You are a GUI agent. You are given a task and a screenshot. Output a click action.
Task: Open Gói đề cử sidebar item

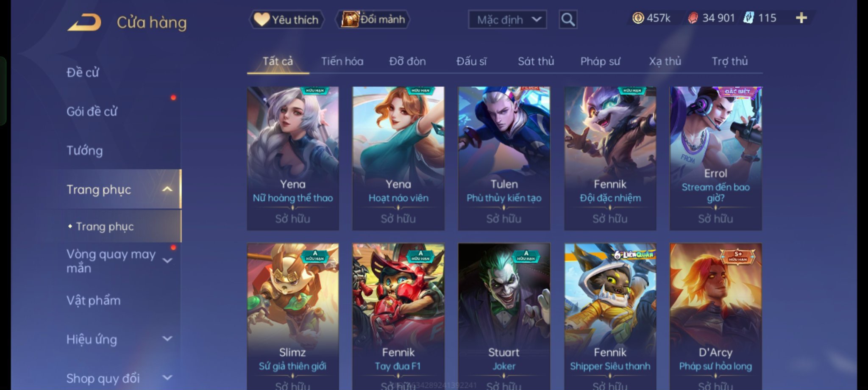92,111
